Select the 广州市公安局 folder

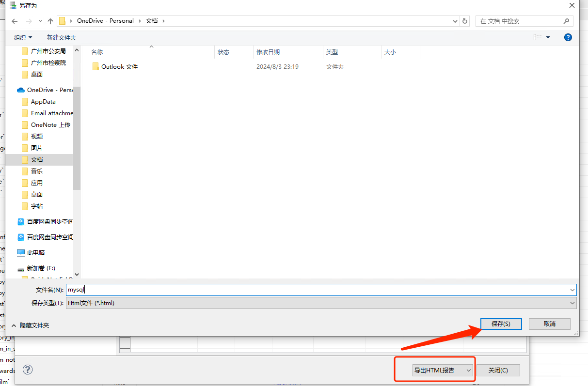pos(48,51)
